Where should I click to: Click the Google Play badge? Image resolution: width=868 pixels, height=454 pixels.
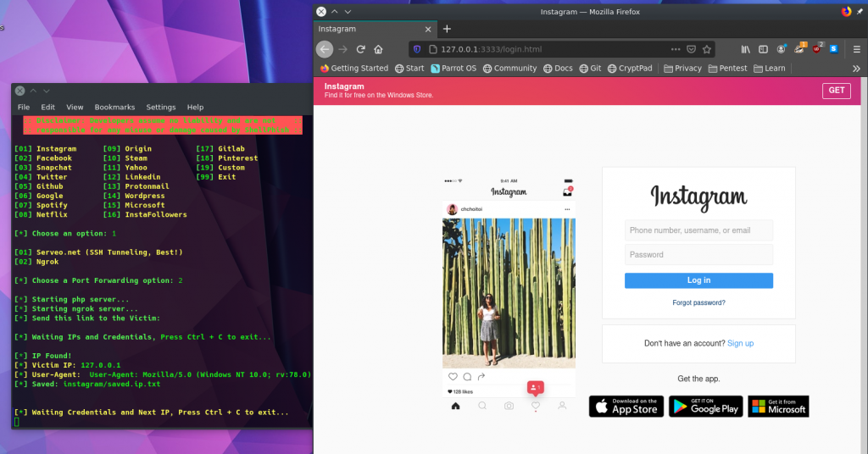click(706, 407)
